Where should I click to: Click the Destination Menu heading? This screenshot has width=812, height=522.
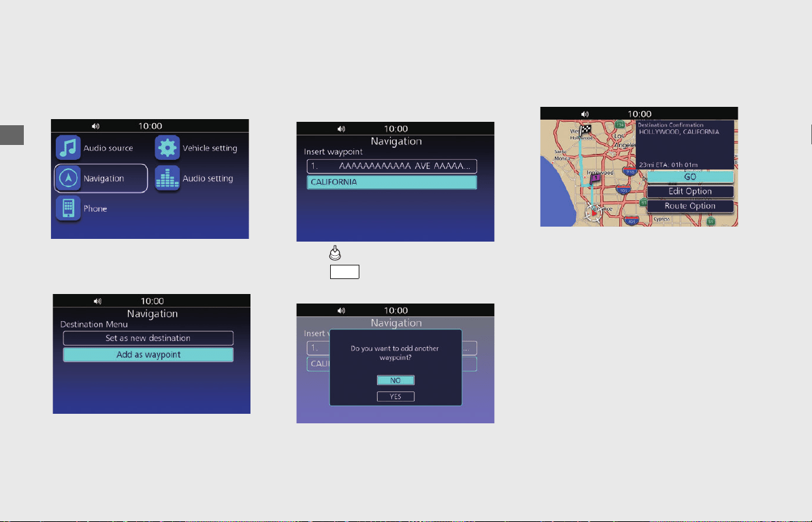(x=94, y=324)
